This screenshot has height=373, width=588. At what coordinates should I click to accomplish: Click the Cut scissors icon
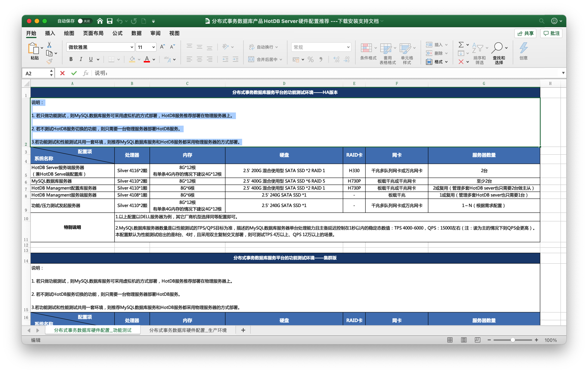pos(49,45)
